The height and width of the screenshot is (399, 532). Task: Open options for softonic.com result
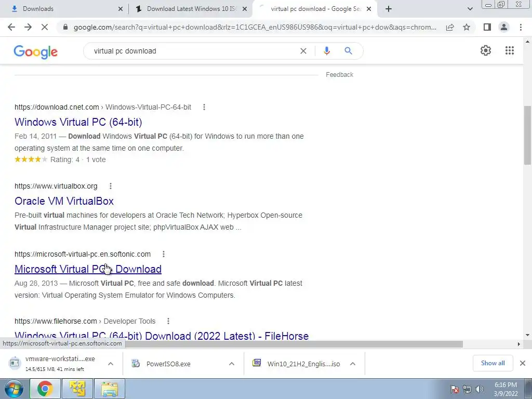(164, 254)
